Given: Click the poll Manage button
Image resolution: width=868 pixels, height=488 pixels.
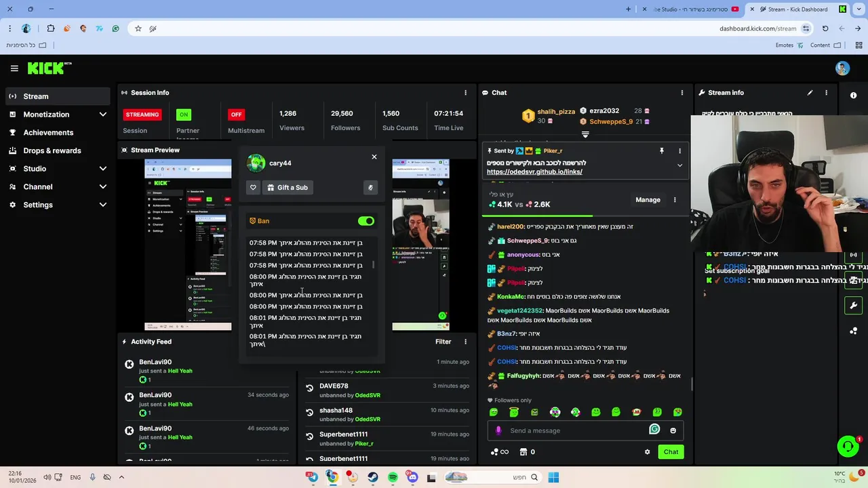Looking at the screenshot, I should tap(648, 200).
